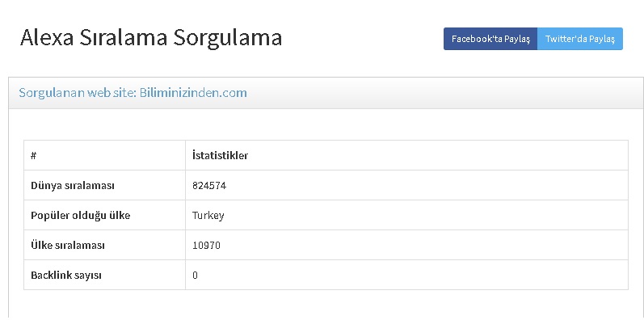Click the word Sorgulama in the page title

tap(227, 38)
